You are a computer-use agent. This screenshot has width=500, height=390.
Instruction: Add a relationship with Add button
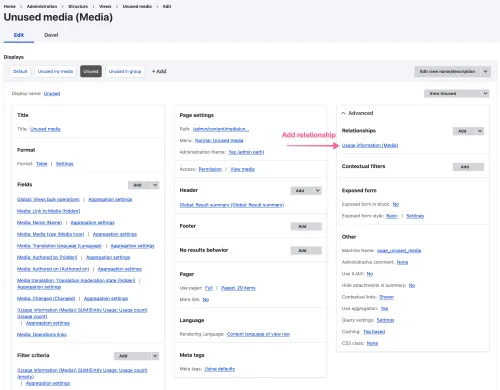point(462,131)
